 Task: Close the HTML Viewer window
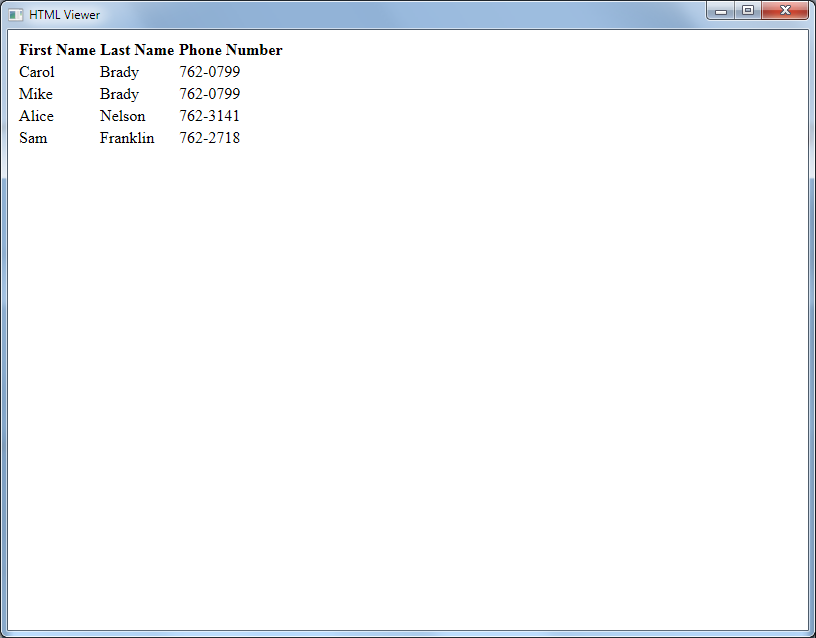(x=785, y=11)
